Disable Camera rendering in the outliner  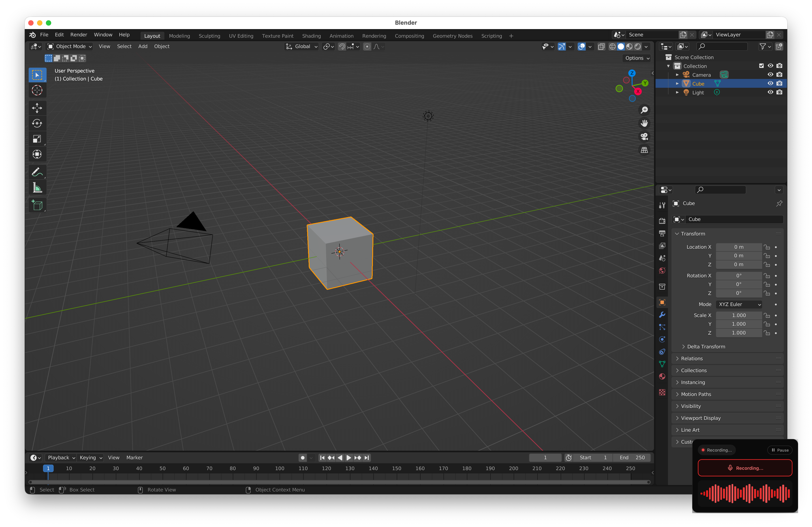(x=779, y=75)
